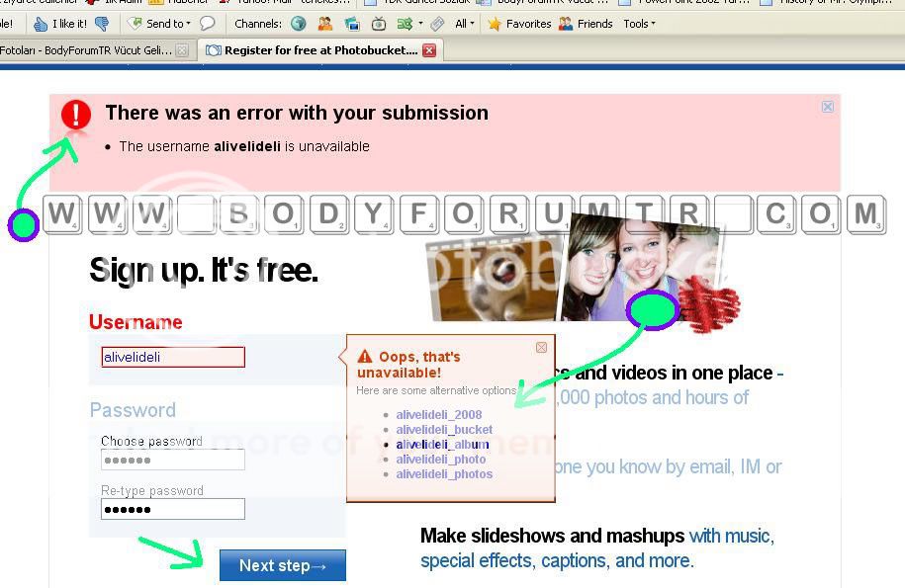This screenshot has width=905, height=588.
Task: Select the photos channel icon
Action: coord(351,24)
